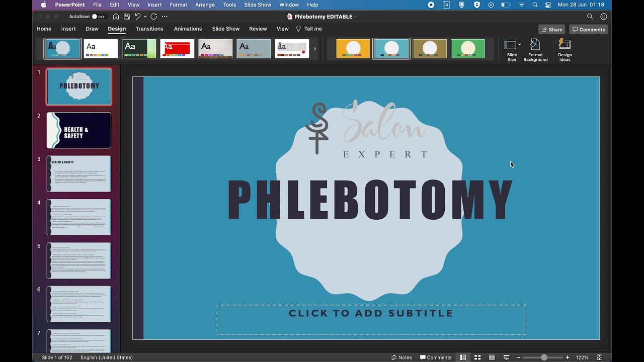Select the first blue badge theme

coord(62,49)
